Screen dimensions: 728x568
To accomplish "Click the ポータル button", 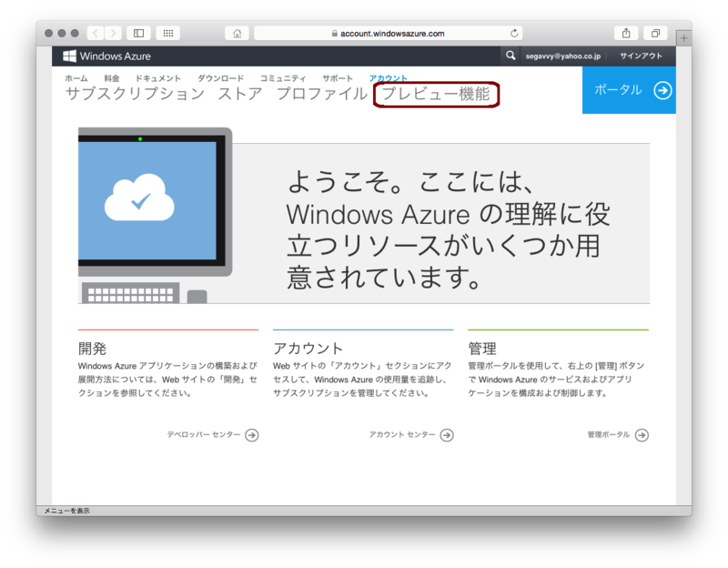I will [x=629, y=90].
